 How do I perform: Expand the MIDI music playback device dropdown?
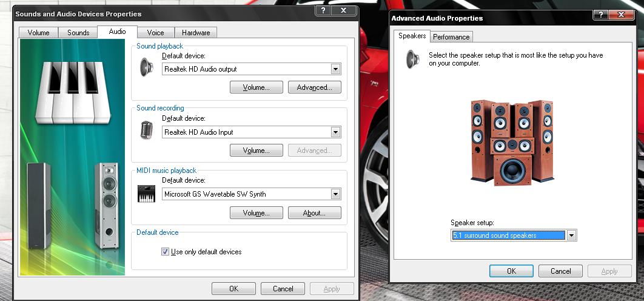(335, 194)
